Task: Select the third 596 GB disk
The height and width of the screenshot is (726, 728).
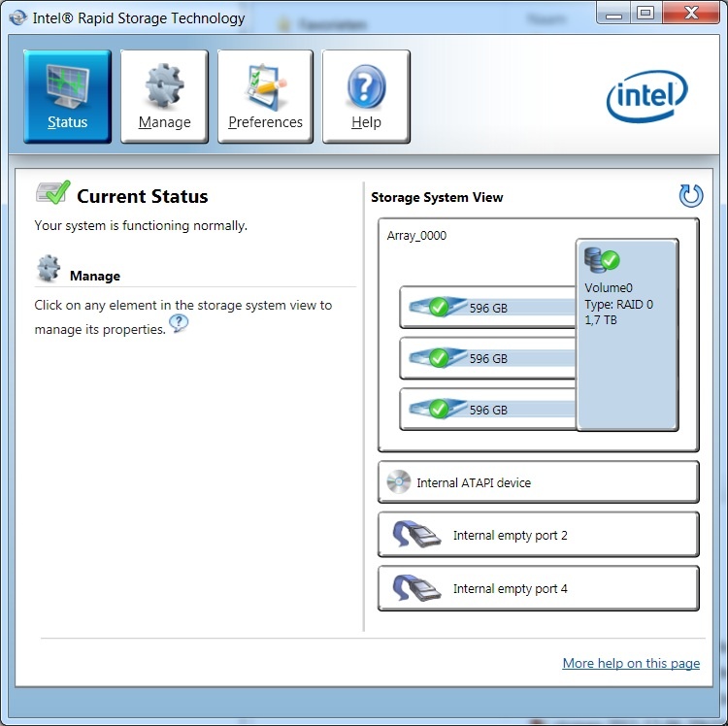Action: (487, 410)
